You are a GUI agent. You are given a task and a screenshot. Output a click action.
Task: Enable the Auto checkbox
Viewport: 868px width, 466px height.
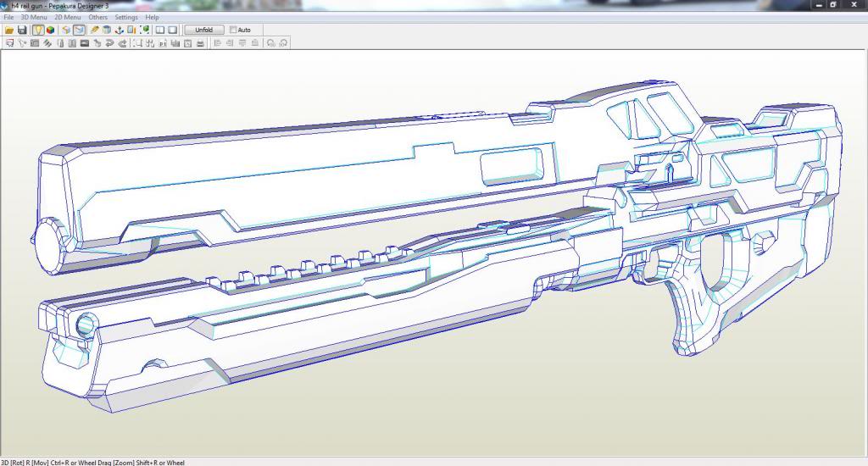click(233, 30)
